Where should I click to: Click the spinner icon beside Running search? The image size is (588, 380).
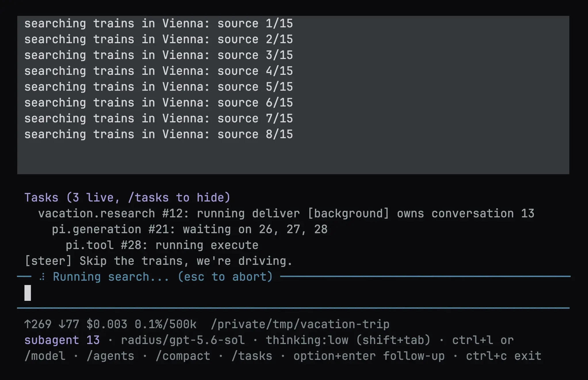pos(42,277)
